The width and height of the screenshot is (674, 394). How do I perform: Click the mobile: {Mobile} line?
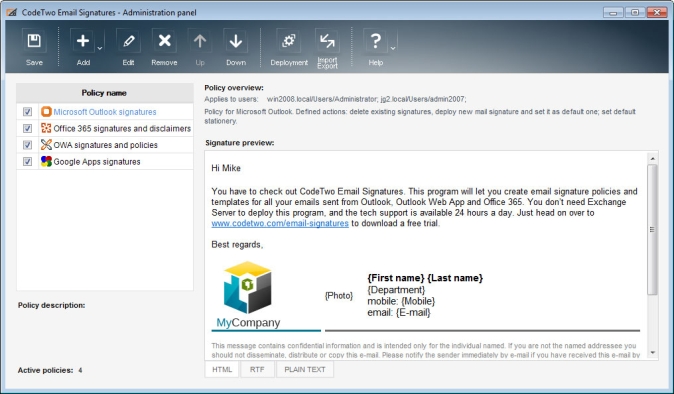(x=401, y=301)
